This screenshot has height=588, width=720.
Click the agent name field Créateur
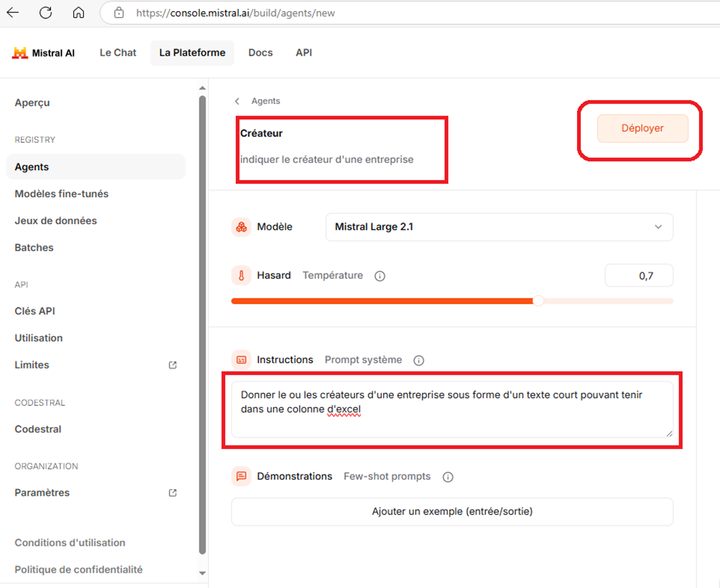tap(261, 133)
